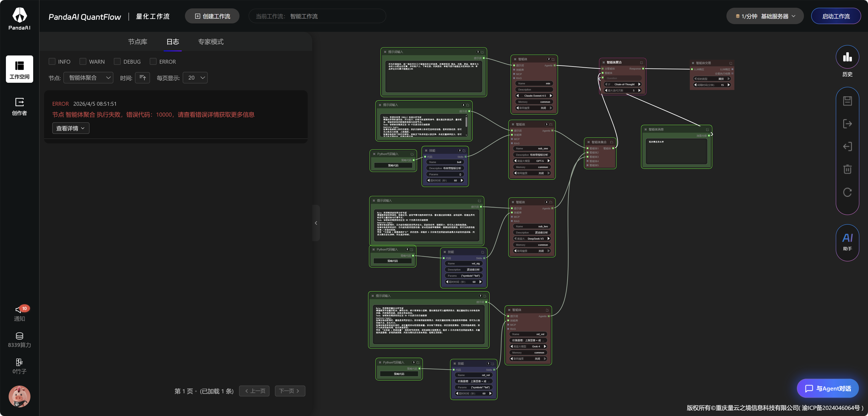Viewport: 868px width, 416px height.
Task: Click the 创建工作流 button
Action: click(212, 16)
